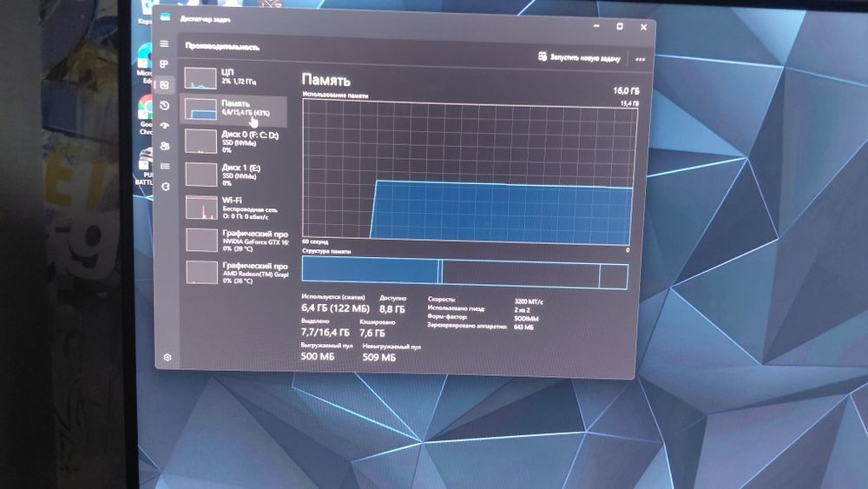This screenshot has height=489, width=868.
Task: Click the Диск 1 mini graph thumbnail
Action: point(201,175)
